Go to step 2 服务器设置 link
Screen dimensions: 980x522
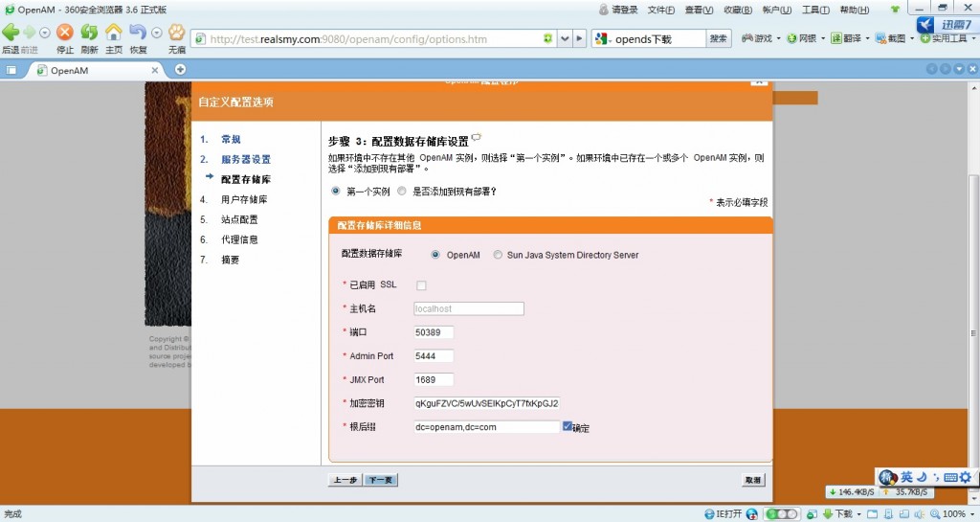click(x=246, y=159)
